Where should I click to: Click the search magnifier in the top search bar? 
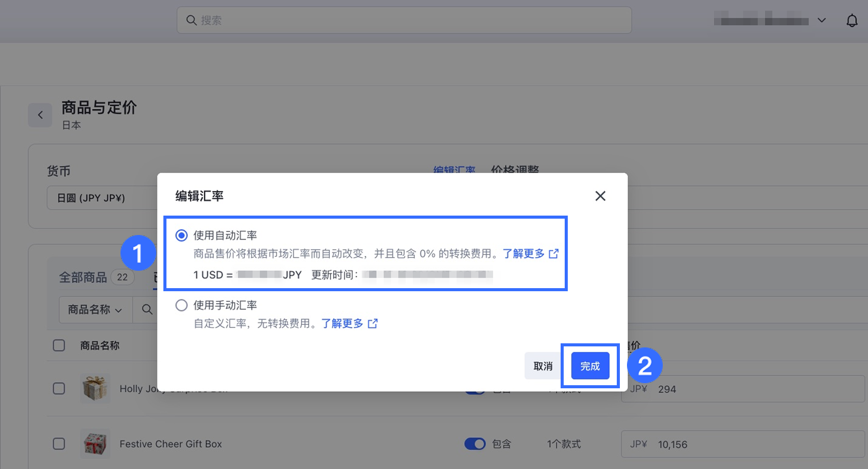coord(191,20)
